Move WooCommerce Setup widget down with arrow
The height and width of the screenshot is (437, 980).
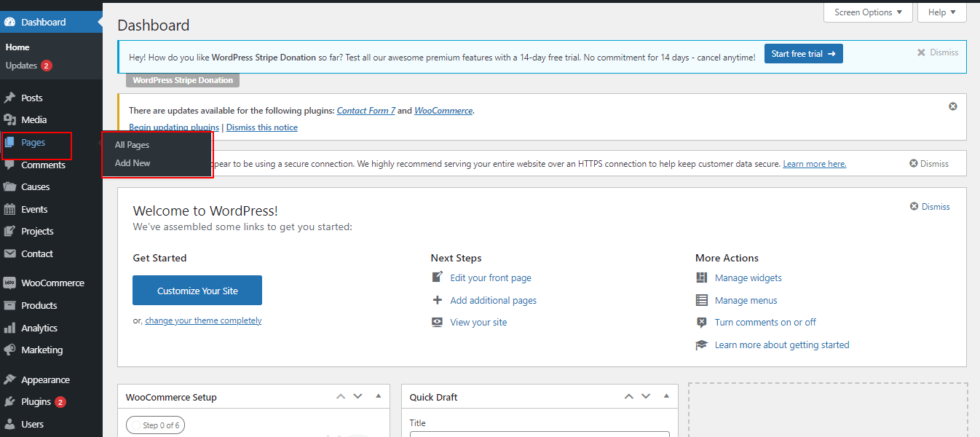coord(357,396)
